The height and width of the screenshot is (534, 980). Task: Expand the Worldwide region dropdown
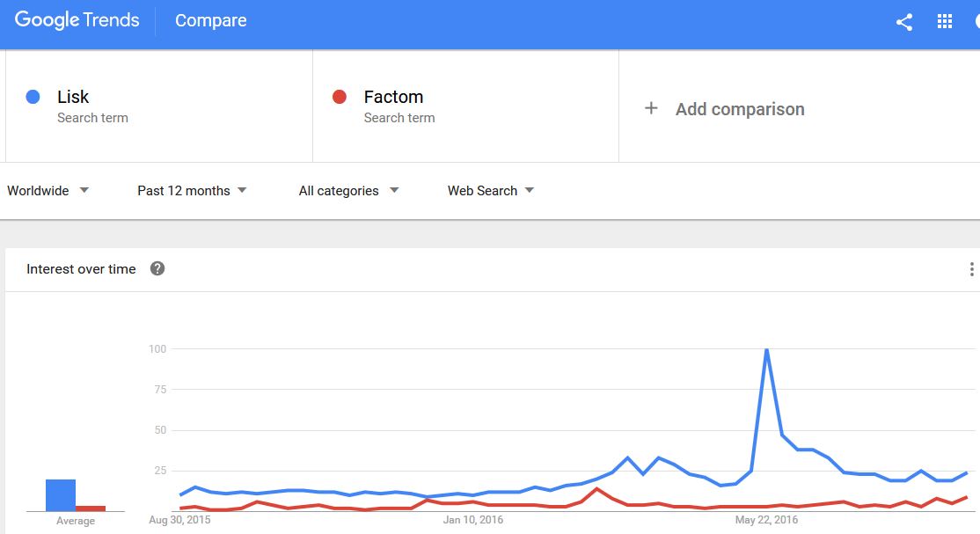click(48, 191)
